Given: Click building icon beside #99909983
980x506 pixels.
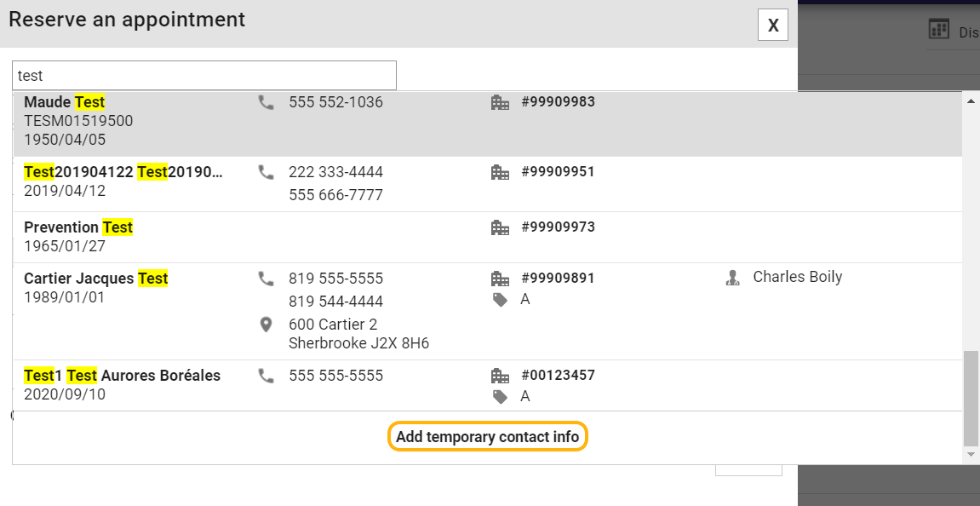Looking at the screenshot, I should coord(500,102).
